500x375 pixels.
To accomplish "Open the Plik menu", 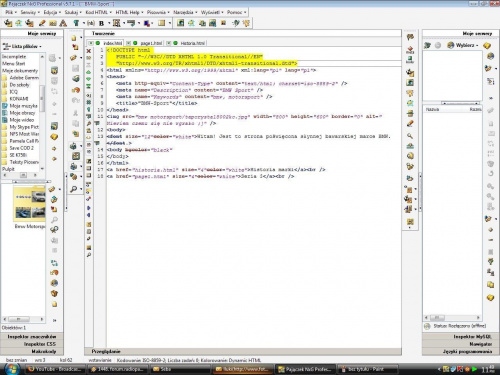I will (x=11, y=12).
